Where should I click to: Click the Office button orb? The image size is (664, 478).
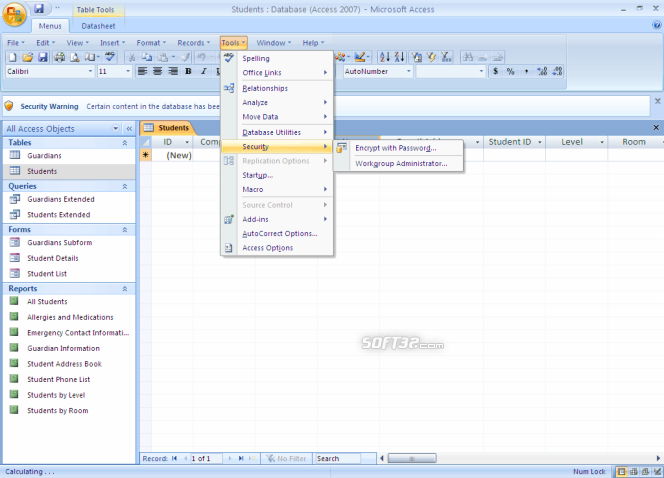pyautogui.click(x=14, y=14)
